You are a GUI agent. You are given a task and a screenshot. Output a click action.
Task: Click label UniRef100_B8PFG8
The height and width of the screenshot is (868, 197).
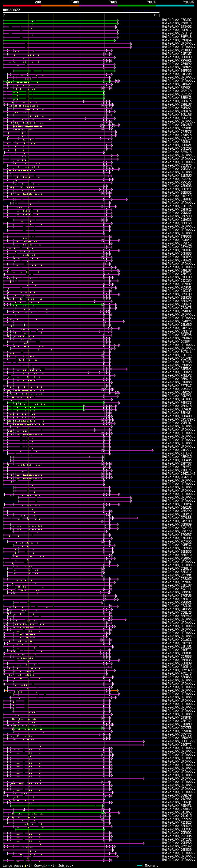[177, 223]
